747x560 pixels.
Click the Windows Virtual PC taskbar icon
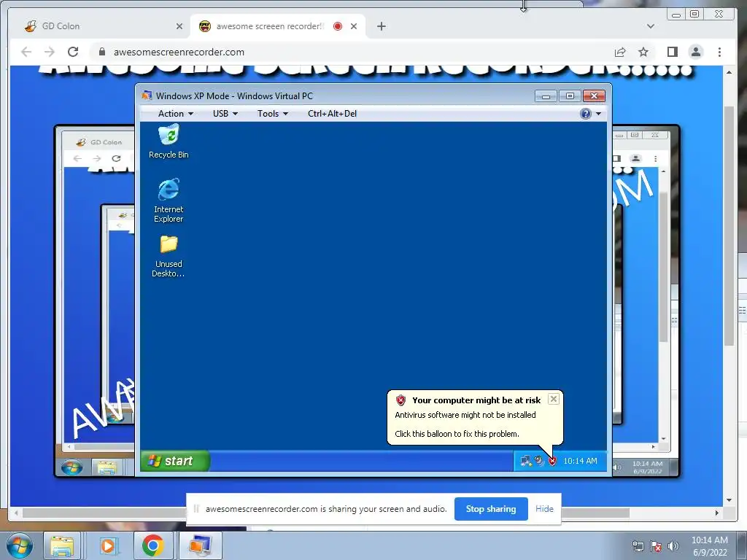pyautogui.click(x=200, y=546)
